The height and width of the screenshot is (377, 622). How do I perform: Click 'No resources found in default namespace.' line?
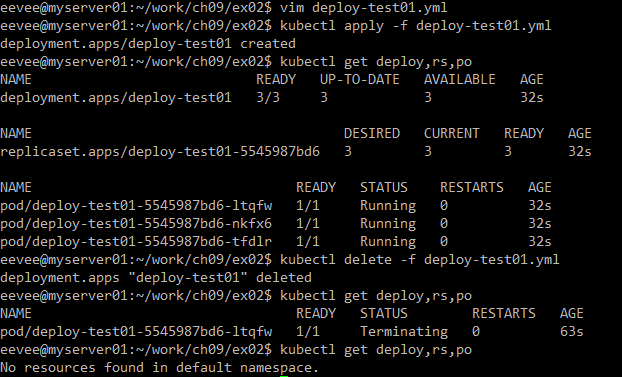[x=159, y=368]
